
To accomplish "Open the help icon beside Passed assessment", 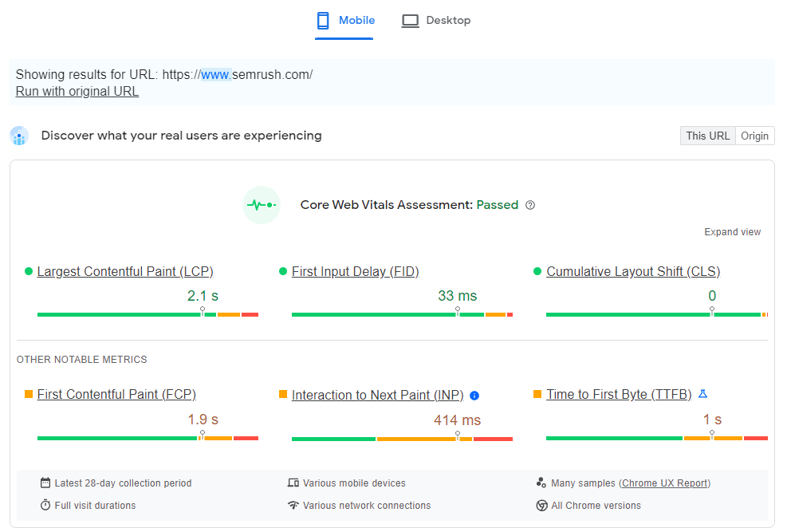I will (x=530, y=205).
